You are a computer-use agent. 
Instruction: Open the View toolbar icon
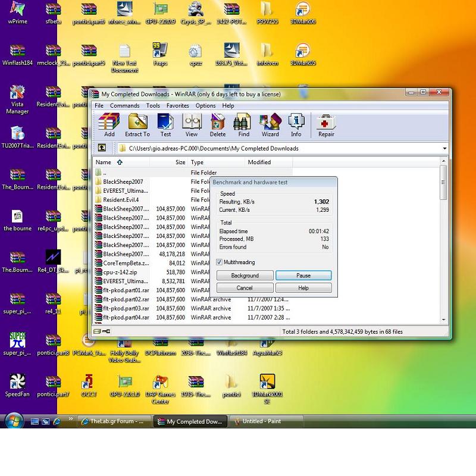192,125
